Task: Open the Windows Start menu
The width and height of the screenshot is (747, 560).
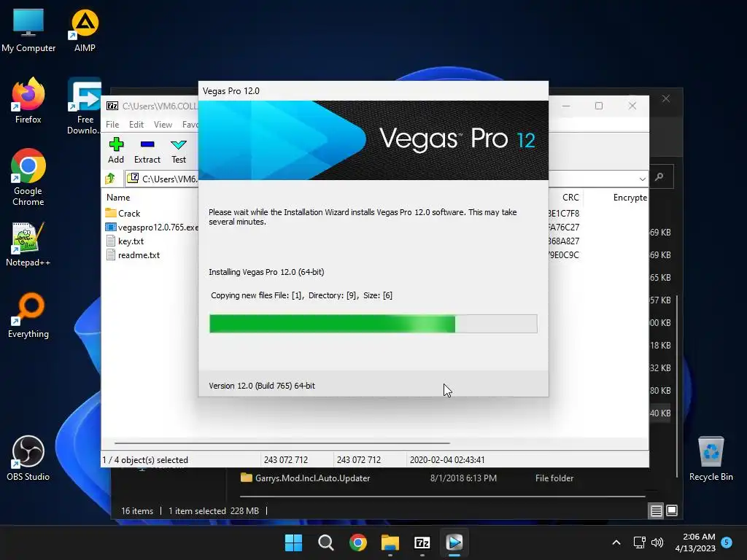Action: (293, 542)
